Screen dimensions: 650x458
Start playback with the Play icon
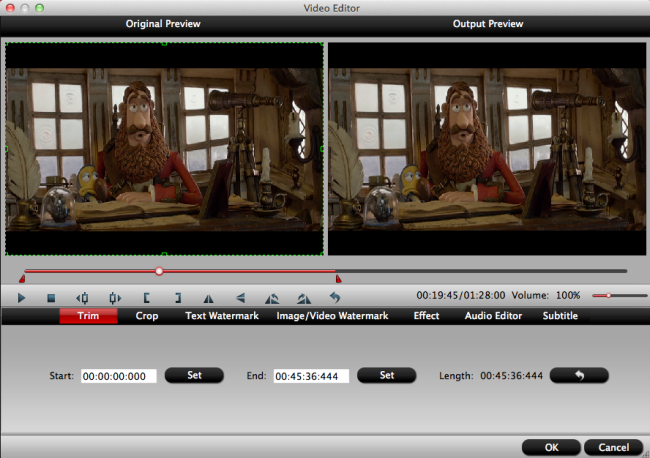coord(21,298)
